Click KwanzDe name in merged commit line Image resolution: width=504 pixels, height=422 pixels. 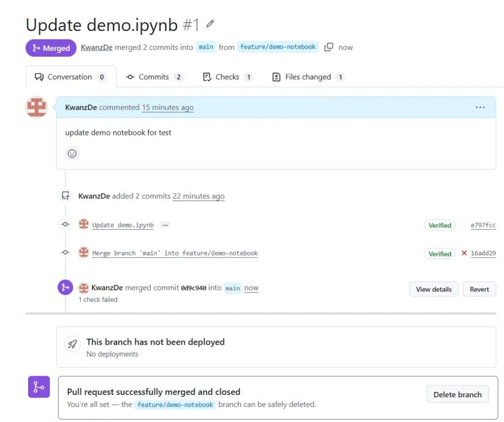tap(107, 288)
